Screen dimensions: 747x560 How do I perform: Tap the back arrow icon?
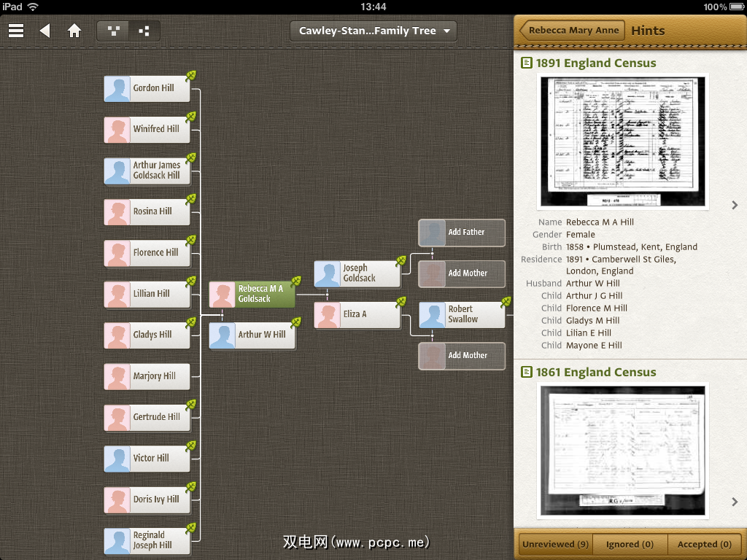(45, 31)
